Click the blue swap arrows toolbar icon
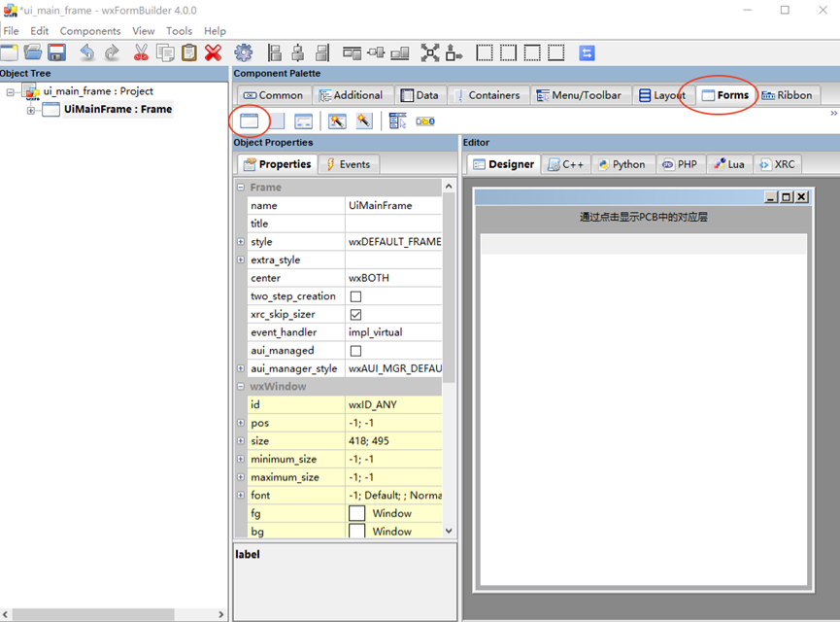The height and width of the screenshot is (622, 840). [587, 52]
